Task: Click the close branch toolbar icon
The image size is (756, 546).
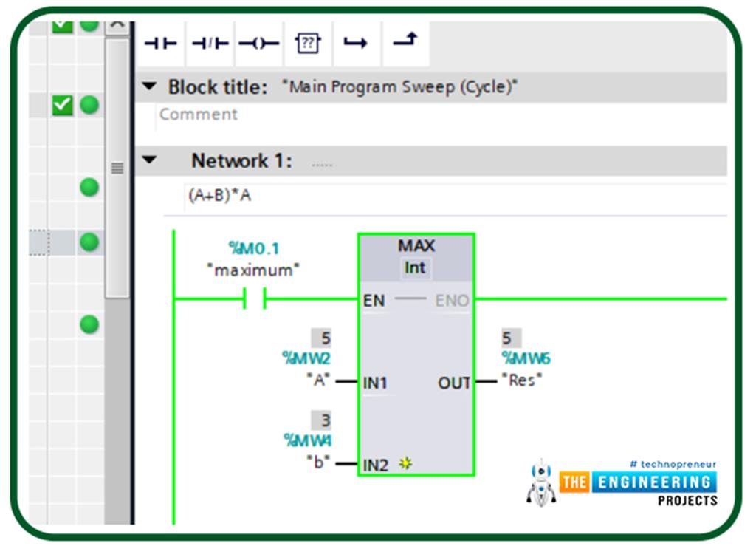Action: tap(405, 41)
